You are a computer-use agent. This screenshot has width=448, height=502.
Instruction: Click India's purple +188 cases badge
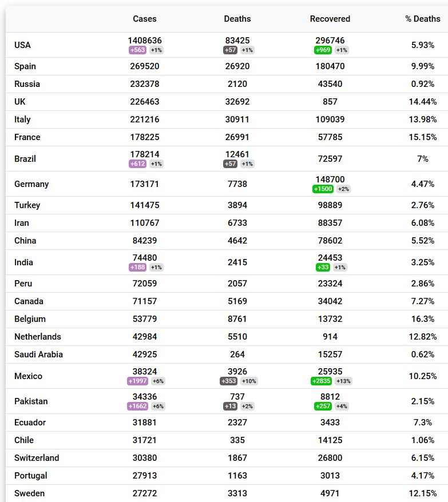point(137,267)
